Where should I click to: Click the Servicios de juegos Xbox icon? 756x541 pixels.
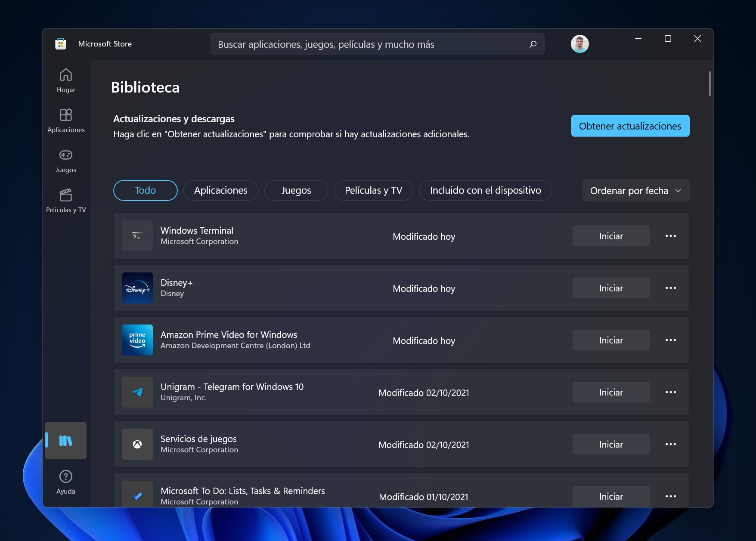click(x=137, y=444)
